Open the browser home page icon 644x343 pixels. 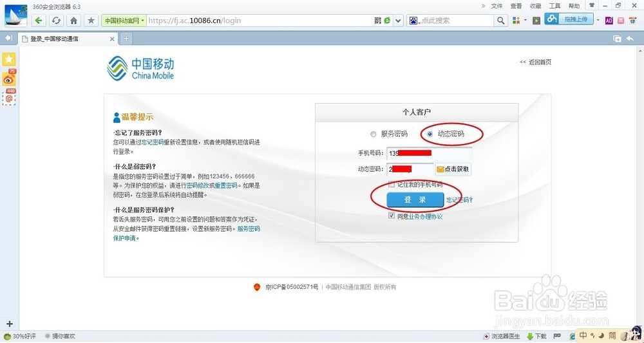73,21
